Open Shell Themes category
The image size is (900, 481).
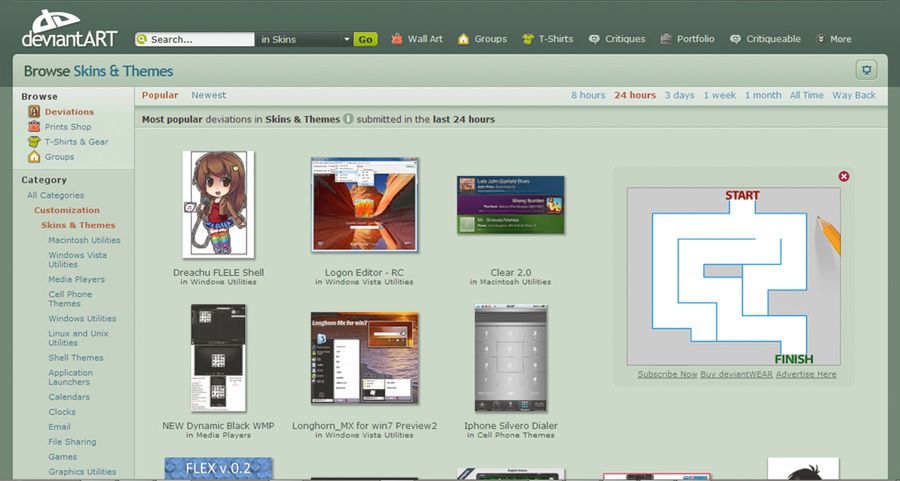pyautogui.click(x=76, y=357)
